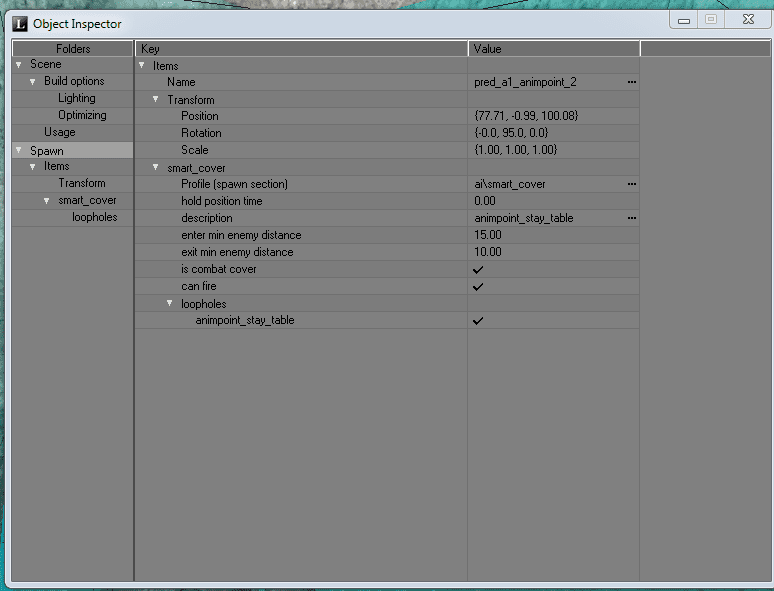Select the Usage folder item
The width and height of the screenshot is (774, 591).
point(59,132)
